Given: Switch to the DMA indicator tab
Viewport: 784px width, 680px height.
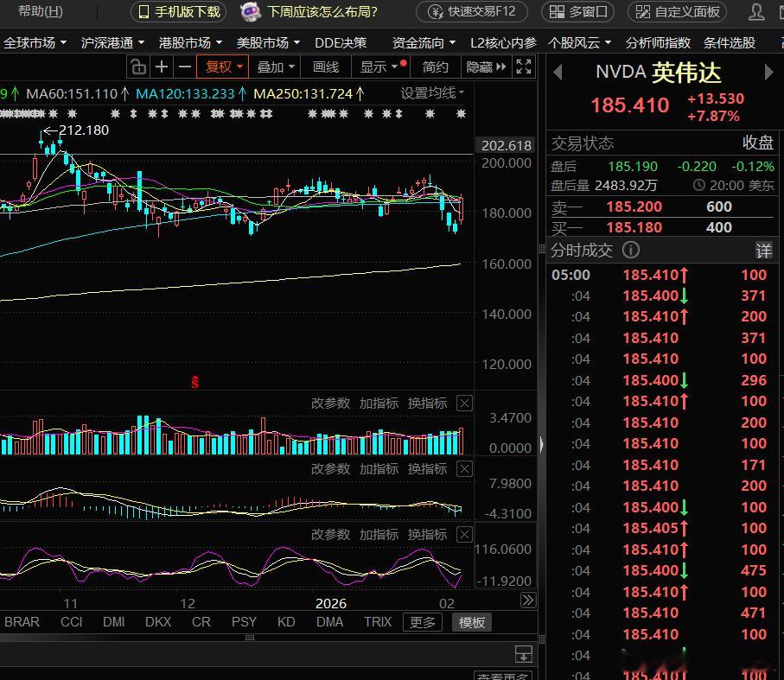Looking at the screenshot, I should 329,622.
